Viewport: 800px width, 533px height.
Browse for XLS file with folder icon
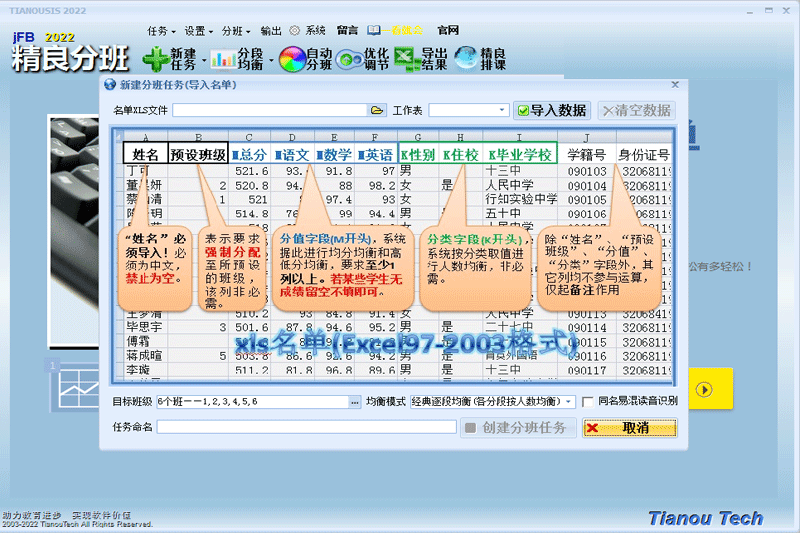[x=377, y=110]
